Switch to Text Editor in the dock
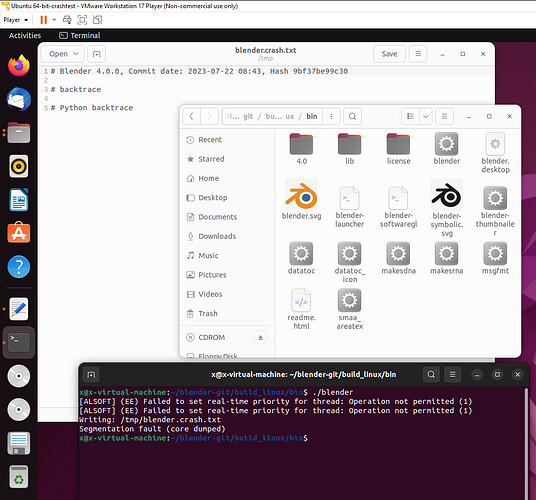 [19, 309]
